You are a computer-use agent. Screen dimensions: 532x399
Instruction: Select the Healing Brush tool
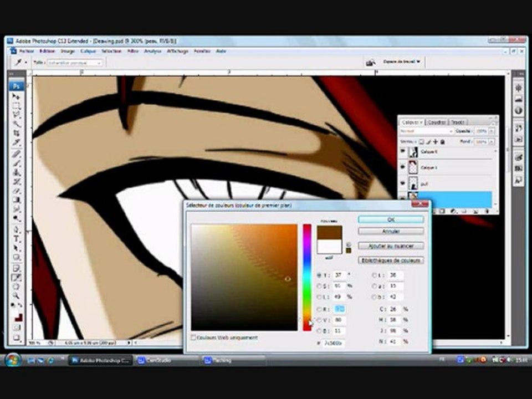click(16, 154)
